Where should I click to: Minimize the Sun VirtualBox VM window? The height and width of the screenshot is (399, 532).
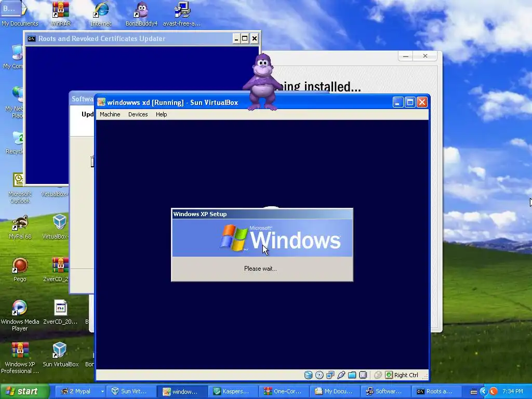click(x=397, y=102)
